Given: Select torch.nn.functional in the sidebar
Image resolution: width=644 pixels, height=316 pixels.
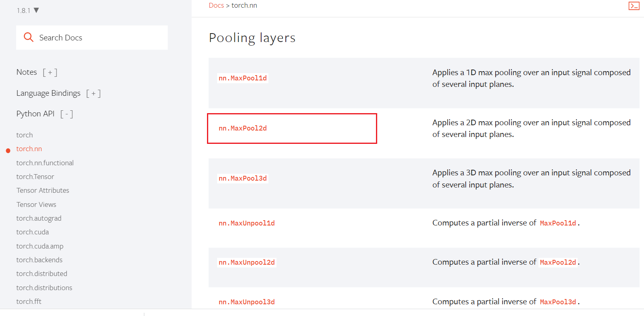Looking at the screenshot, I should [45, 163].
